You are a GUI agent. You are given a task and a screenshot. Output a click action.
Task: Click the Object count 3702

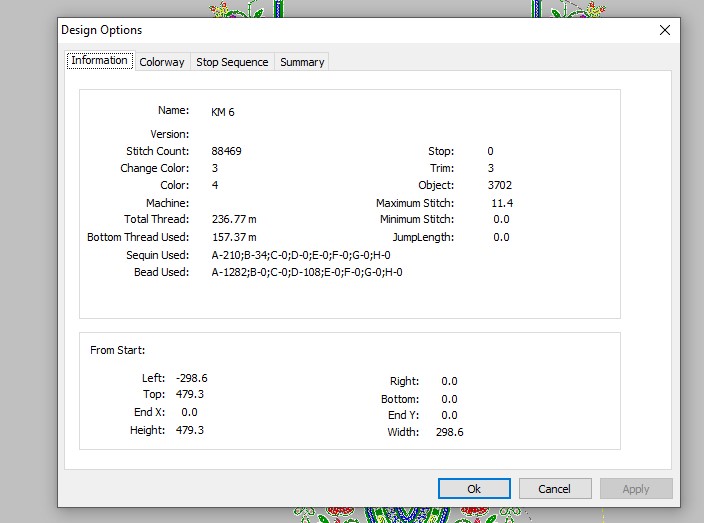coord(500,185)
